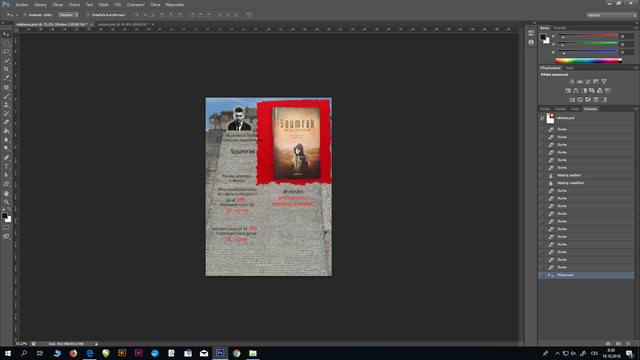This screenshot has height=360, width=640.
Task: Select the Pen tool
Action: 6,158
